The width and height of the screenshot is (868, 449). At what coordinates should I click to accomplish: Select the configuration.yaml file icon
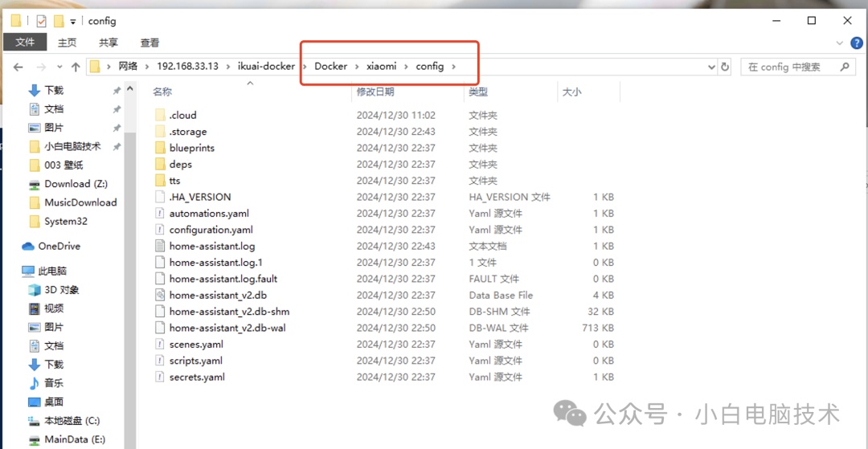click(160, 230)
